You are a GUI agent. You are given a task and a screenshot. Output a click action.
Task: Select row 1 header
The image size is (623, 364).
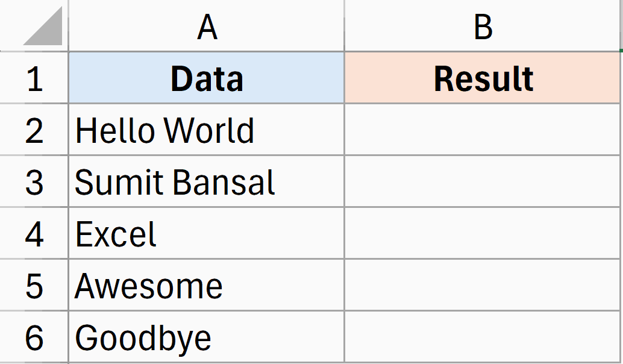[34, 78]
